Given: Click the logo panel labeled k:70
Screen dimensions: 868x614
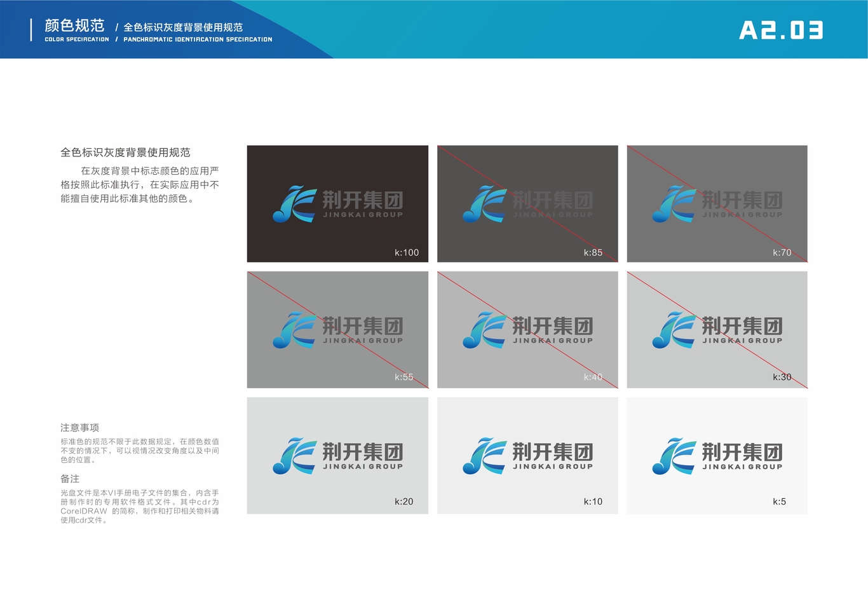Looking at the screenshot, I should [x=717, y=203].
